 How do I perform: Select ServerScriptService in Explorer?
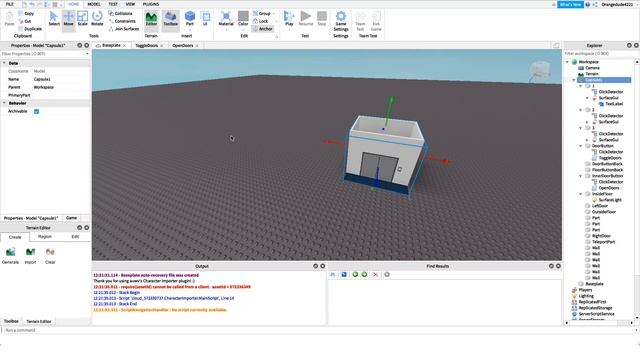[596, 314]
